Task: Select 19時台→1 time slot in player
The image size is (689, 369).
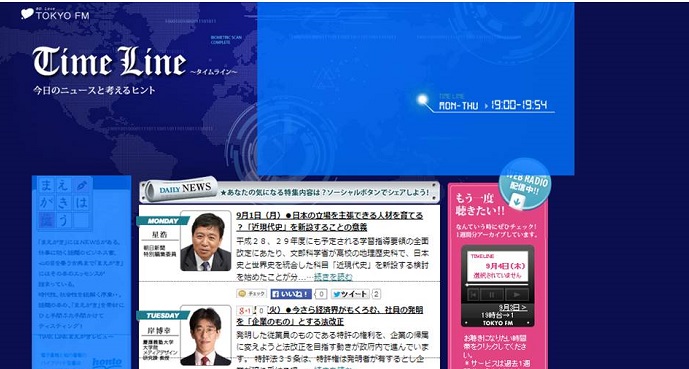Action: tap(497, 315)
